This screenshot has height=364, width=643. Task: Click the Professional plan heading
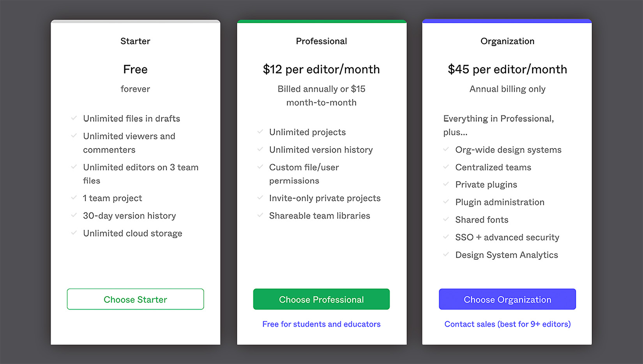click(x=321, y=41)
